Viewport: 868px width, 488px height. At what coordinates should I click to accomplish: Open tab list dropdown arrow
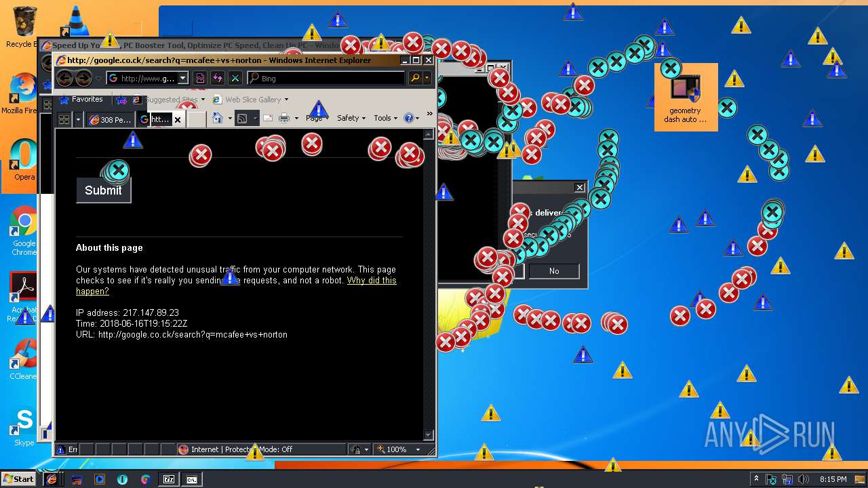tap(79, 119)
